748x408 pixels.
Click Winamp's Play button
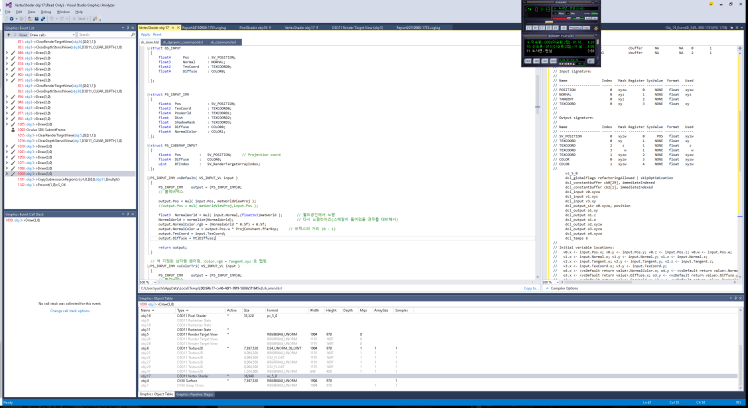(536, 28)
